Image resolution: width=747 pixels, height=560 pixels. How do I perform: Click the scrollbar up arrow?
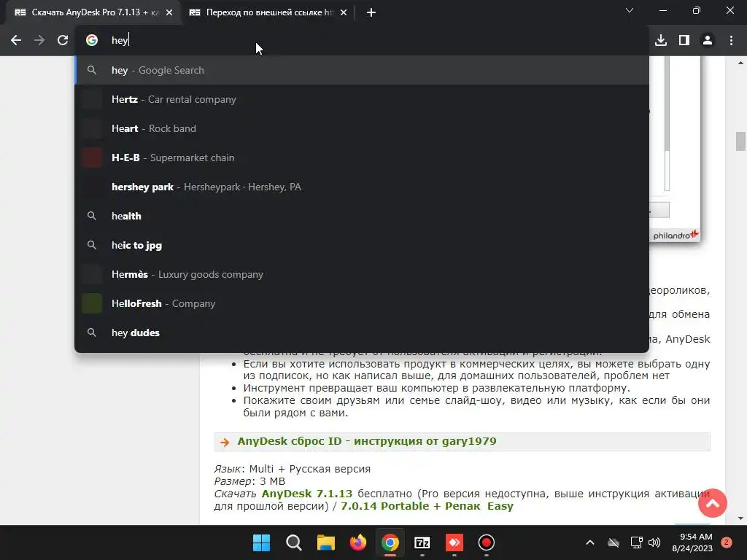pos(740,63)
